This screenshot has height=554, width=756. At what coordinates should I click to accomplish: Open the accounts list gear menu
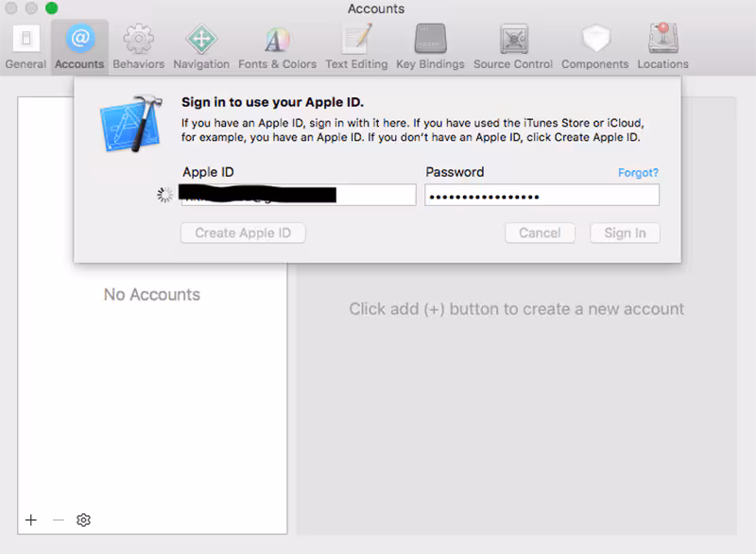(x=83, y=520)
